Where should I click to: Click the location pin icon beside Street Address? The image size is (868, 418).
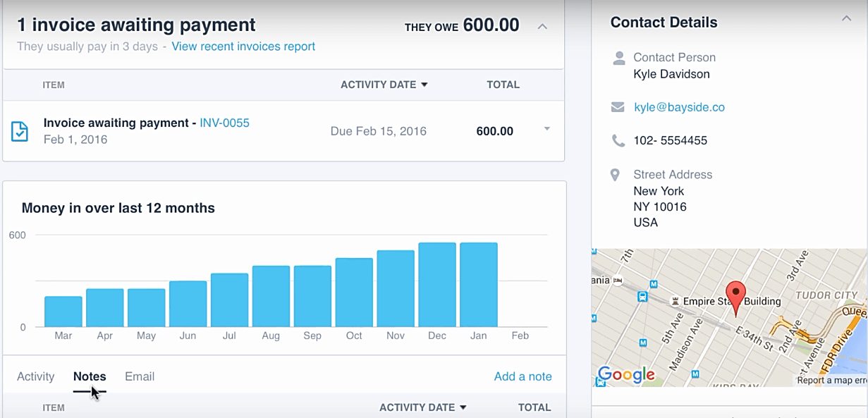(615, 175)
